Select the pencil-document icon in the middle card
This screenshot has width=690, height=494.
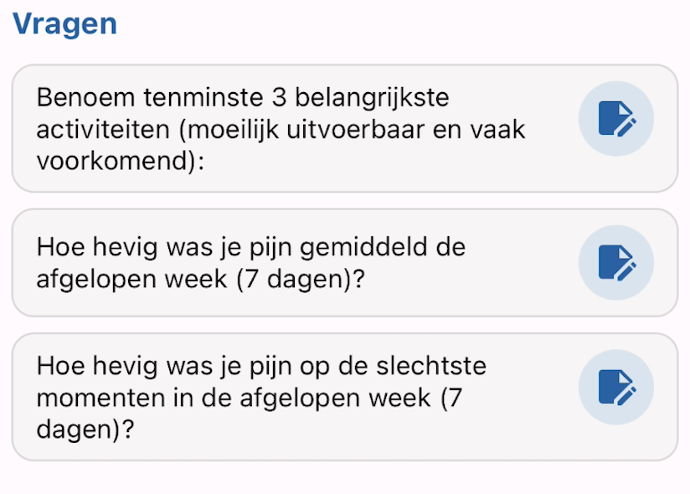pos(617,263)
